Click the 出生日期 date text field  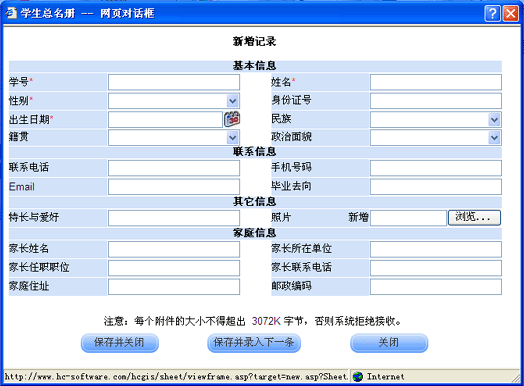(165, 119)
